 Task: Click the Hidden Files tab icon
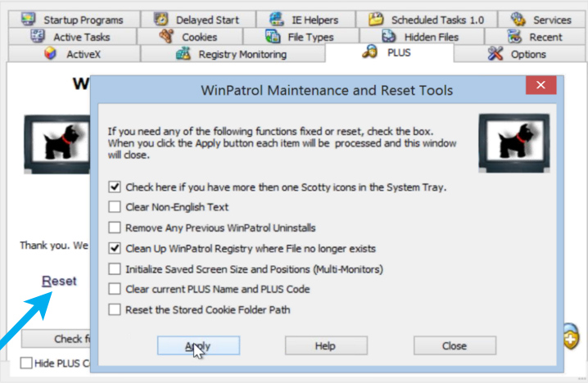(388, 36)
